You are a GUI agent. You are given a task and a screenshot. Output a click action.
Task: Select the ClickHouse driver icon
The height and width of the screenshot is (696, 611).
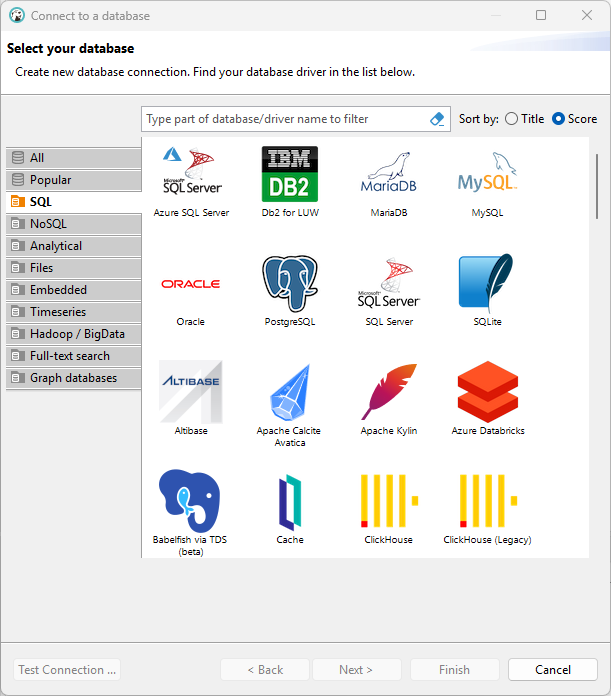[x=389, y=501]
